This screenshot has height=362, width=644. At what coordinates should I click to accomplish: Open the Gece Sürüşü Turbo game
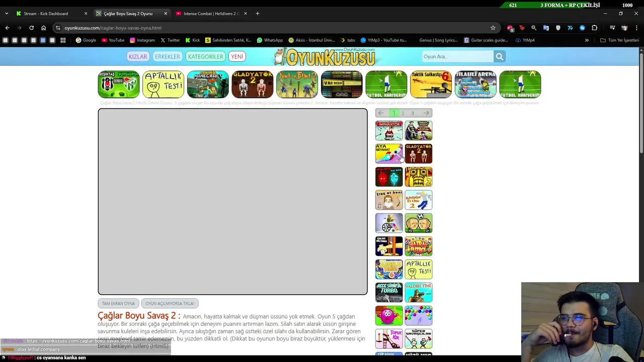click(x=389, y=293)
